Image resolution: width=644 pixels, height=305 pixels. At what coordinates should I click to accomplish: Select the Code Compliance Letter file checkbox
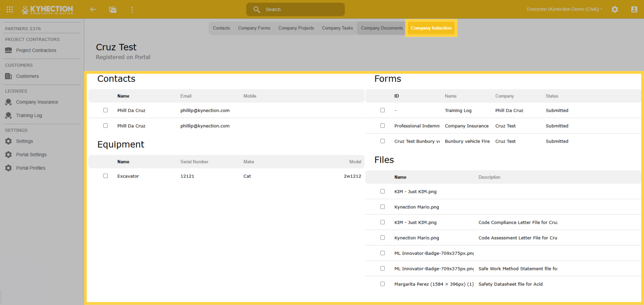click(382, 222)
